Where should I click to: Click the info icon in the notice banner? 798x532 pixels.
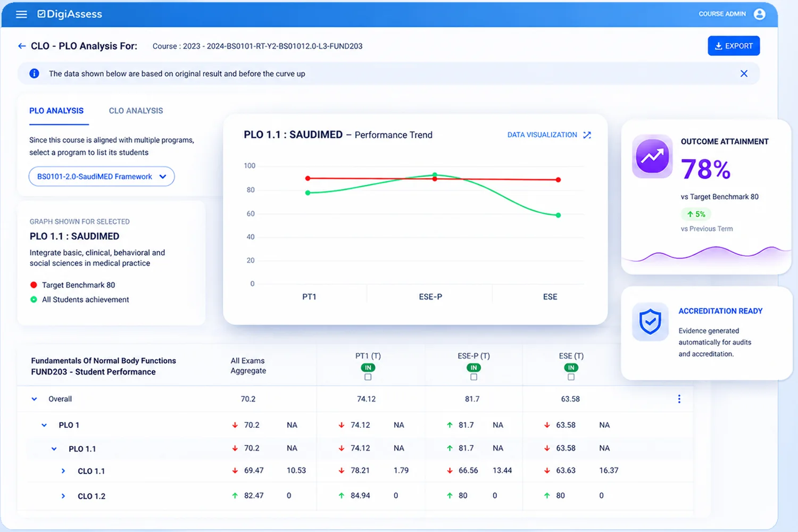(x=34, y=73)
